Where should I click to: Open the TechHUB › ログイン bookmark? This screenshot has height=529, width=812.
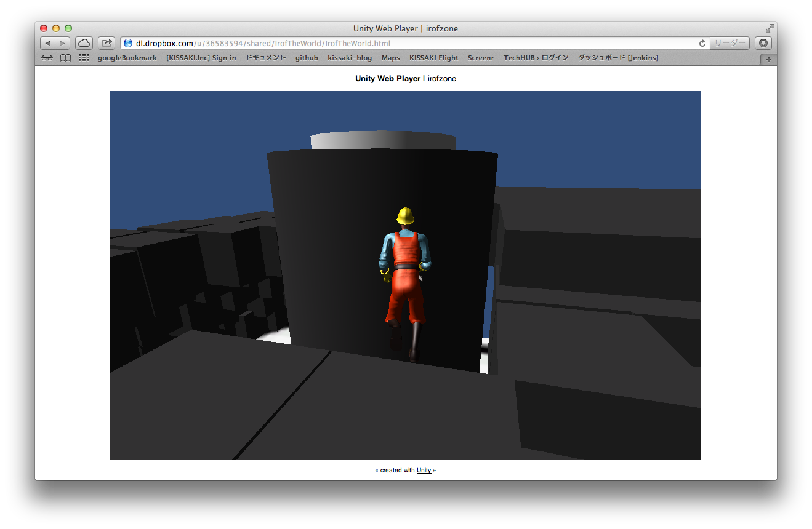[536, 58]
